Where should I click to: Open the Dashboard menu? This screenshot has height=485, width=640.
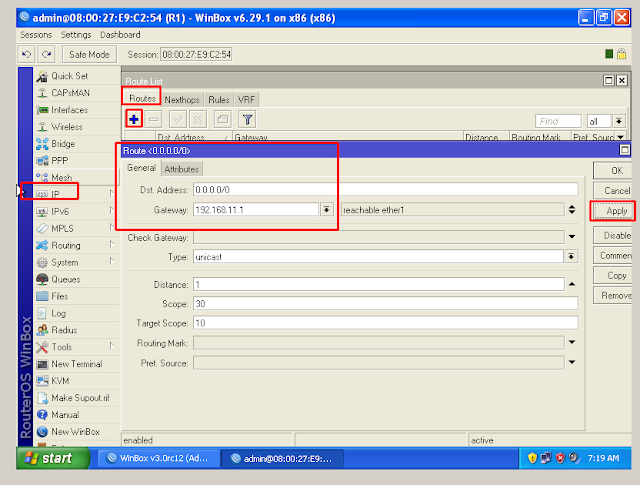point(120,35)
